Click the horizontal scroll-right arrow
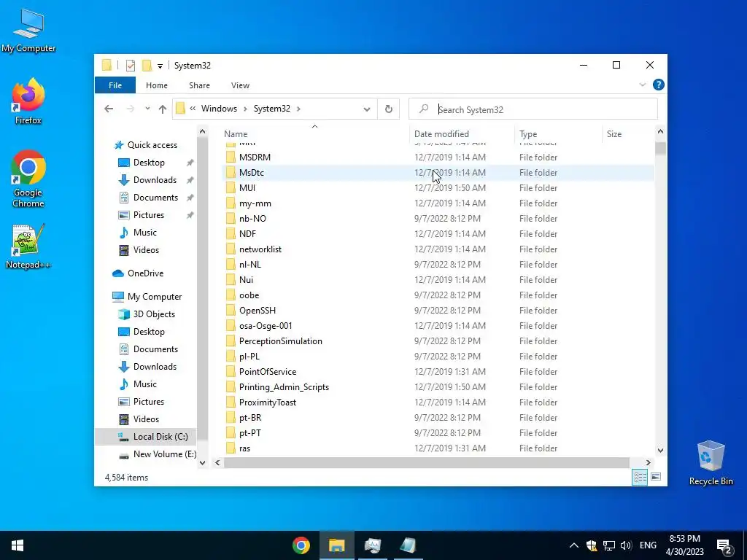747x560 pixels. click(648, 462)
